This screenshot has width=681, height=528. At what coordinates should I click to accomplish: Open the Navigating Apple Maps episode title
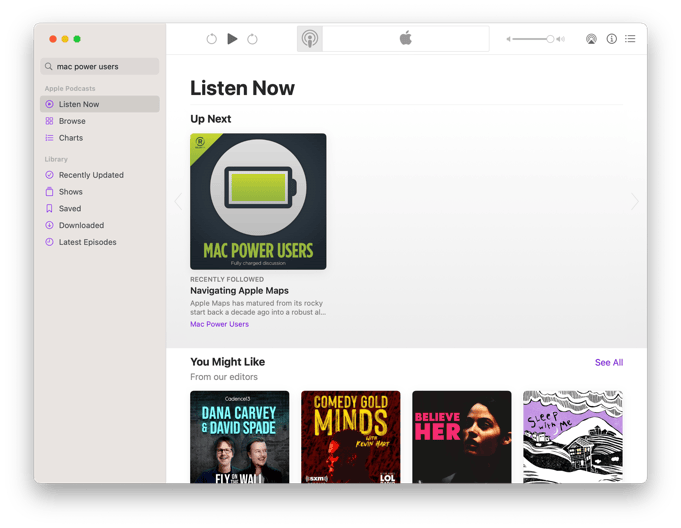[239, 290]
